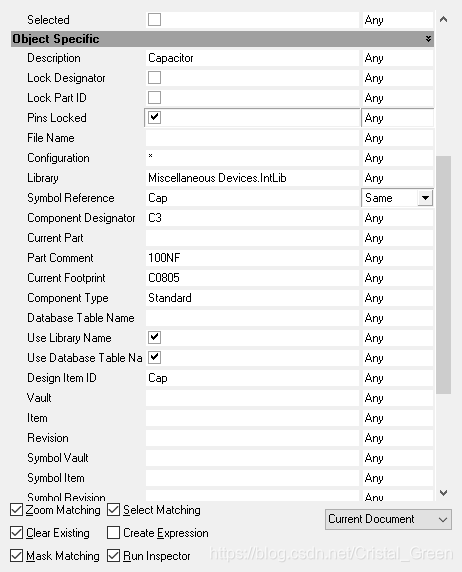Click Any match for Component Type
The width and height of the screenshot is (462, 572).
pos(398,298)
